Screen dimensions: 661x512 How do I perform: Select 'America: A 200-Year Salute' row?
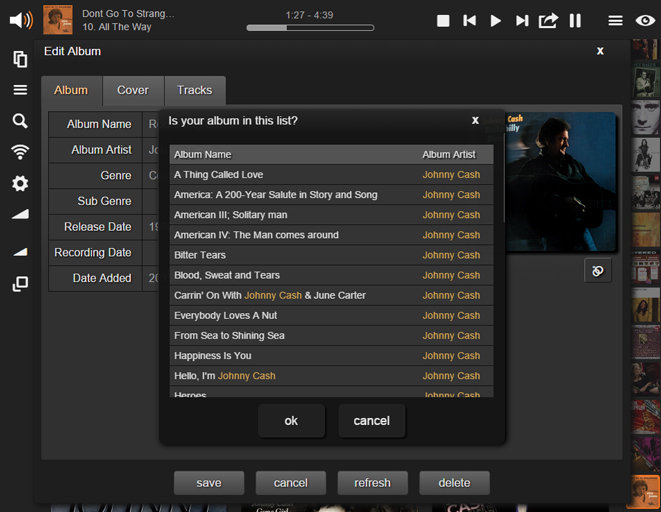click(x=331, y=195)
